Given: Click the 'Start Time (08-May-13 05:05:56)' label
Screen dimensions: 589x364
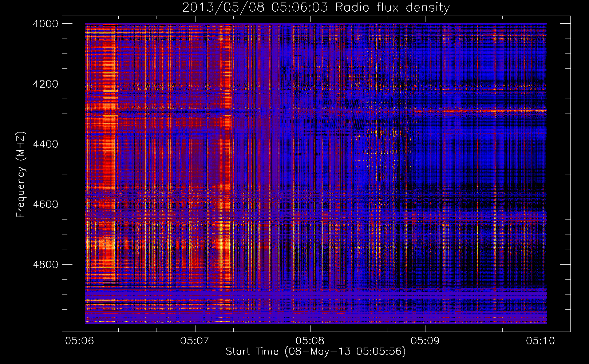Looking at the screenshot, I should [316, 352].
